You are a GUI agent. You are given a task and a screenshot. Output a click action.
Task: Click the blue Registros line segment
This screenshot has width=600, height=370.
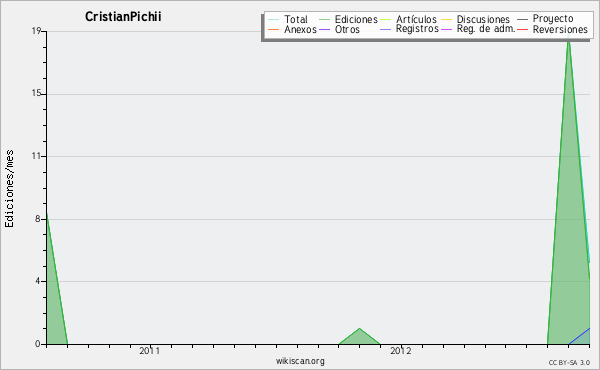(579, 336)
